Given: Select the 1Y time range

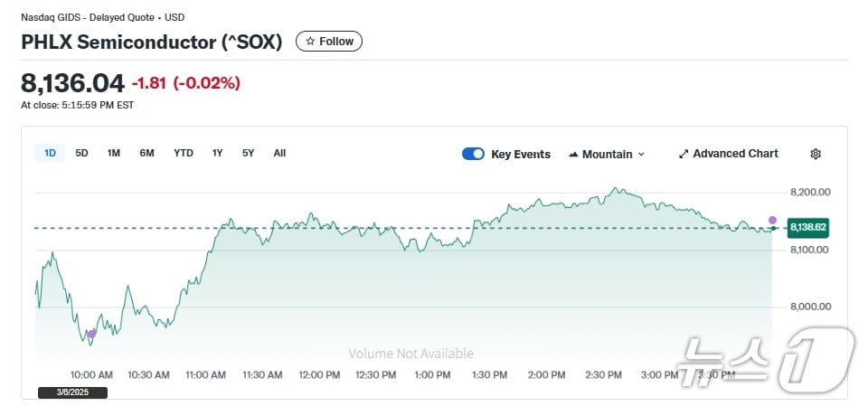Looking at the screenshot, I should coord(217,154).
